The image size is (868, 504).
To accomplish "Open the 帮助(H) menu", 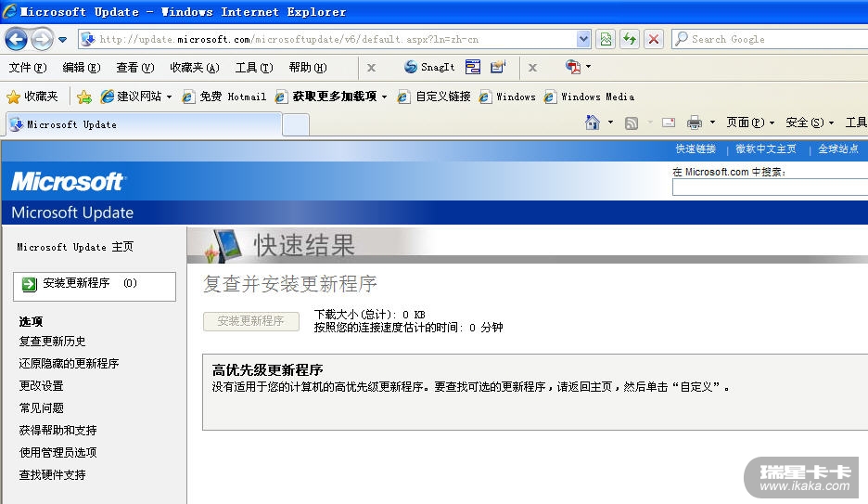I will pyautogui.click(x=308, y=68).
